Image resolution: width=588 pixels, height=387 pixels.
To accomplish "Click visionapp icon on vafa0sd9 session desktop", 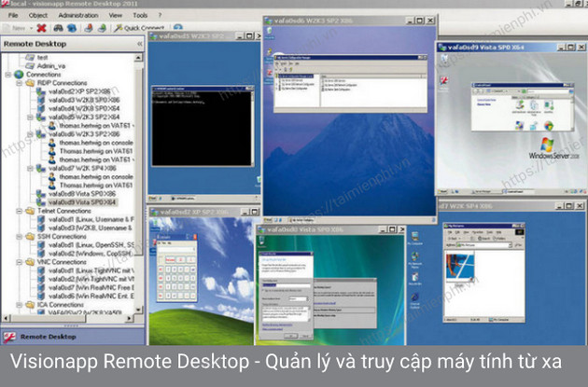I will [444, 82].
